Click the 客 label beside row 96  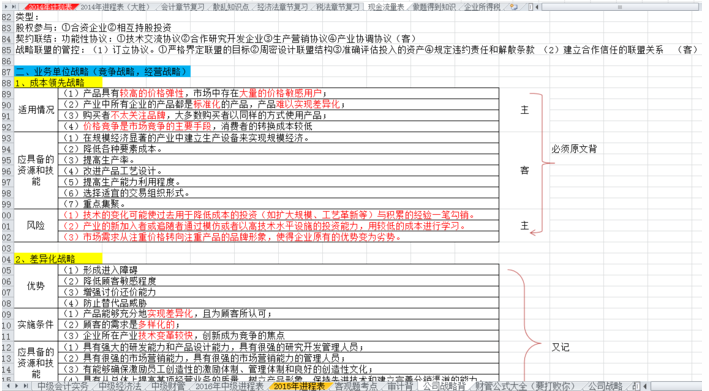(x=525, y=171)
